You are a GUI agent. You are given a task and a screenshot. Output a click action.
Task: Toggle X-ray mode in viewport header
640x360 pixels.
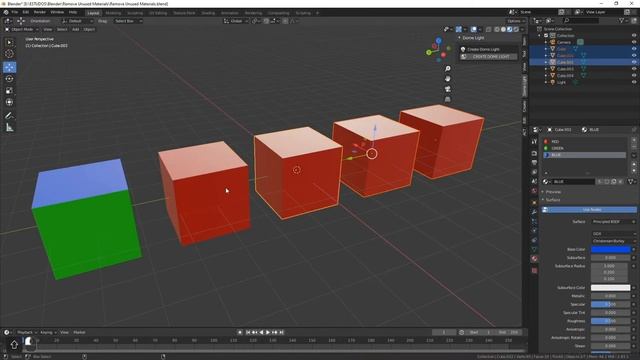tap(489, 29)
